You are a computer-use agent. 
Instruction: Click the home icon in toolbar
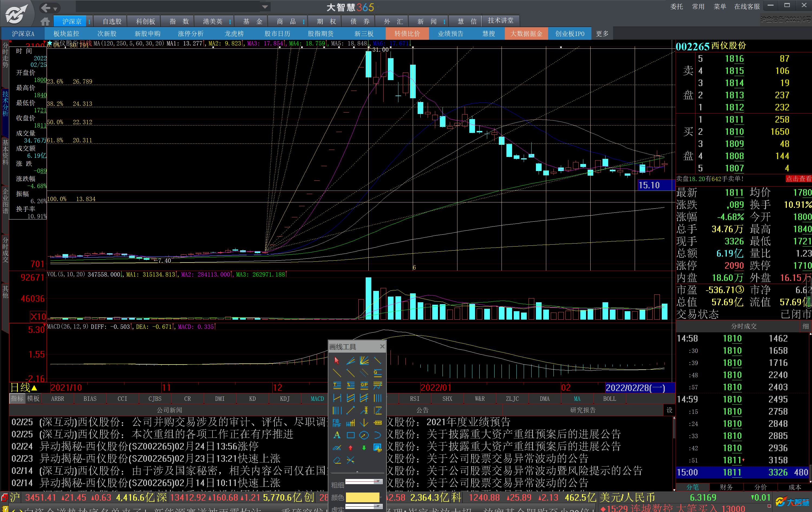(x=45, y=22)
